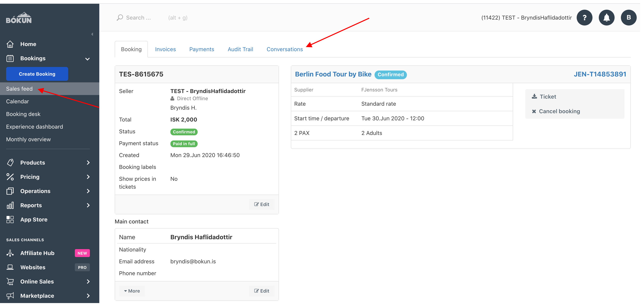The width and height of the screenshot is (644, 307).
Task: Open the notifications bell icon
Action: [606, 18]
